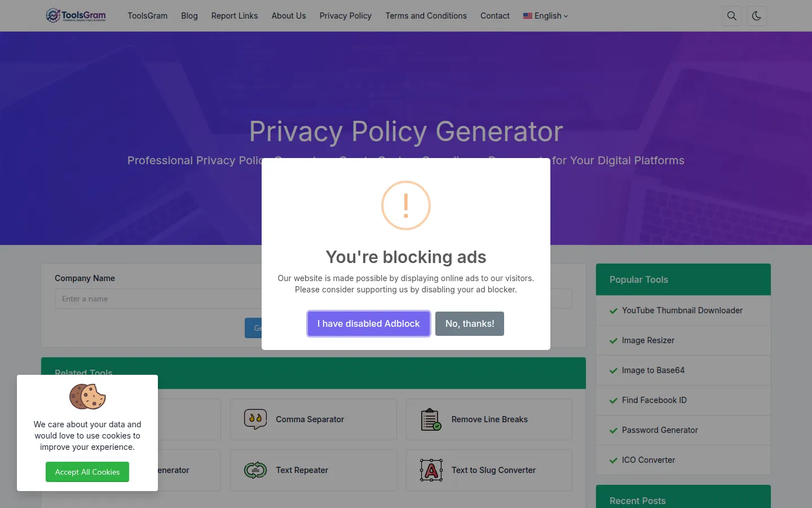The height and width of the screenshot is (508, 812).
Task: Click the cookie image in consent popup
Action: tap(87, 396)
